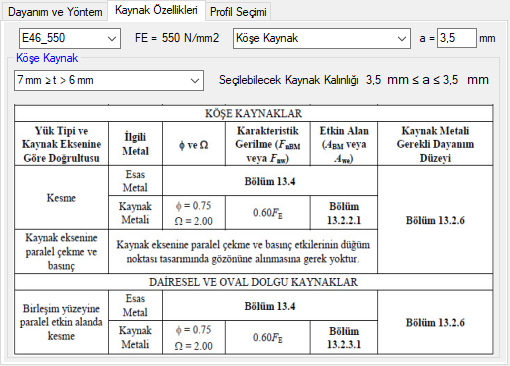
Task: Click the KÖŞE KAYNAKLAR table header
Action: point(253,113)
